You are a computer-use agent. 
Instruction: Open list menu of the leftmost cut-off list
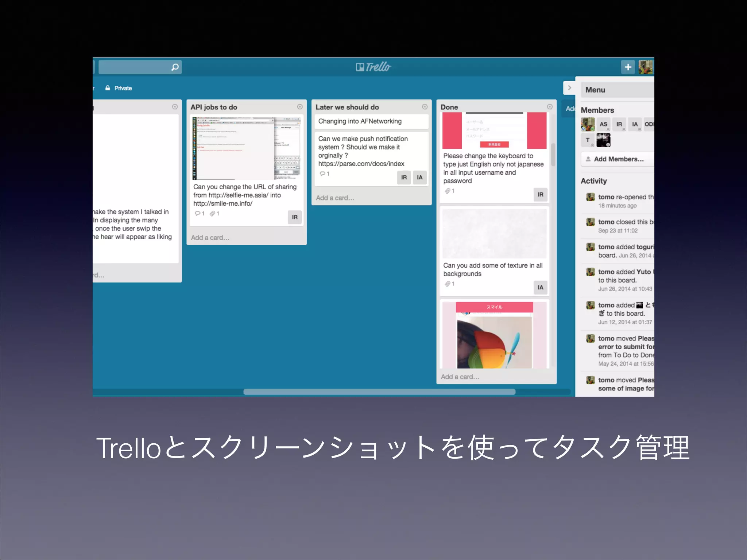[175, 107]
